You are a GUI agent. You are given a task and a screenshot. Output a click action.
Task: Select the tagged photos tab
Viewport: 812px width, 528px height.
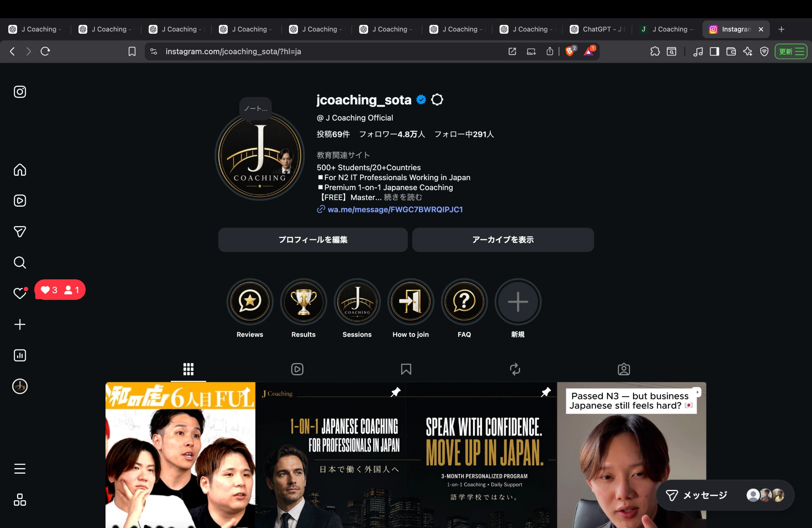click(x=624, y=369)
